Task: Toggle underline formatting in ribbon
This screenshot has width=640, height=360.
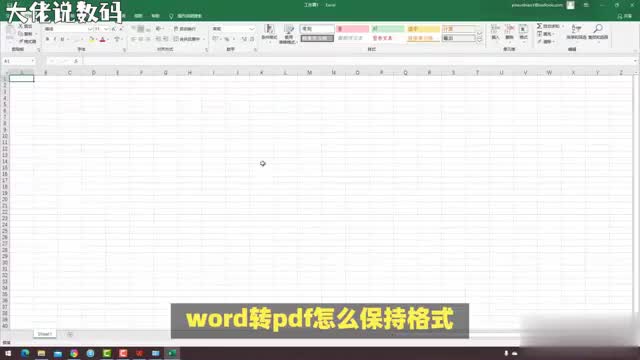Action: 62,40
